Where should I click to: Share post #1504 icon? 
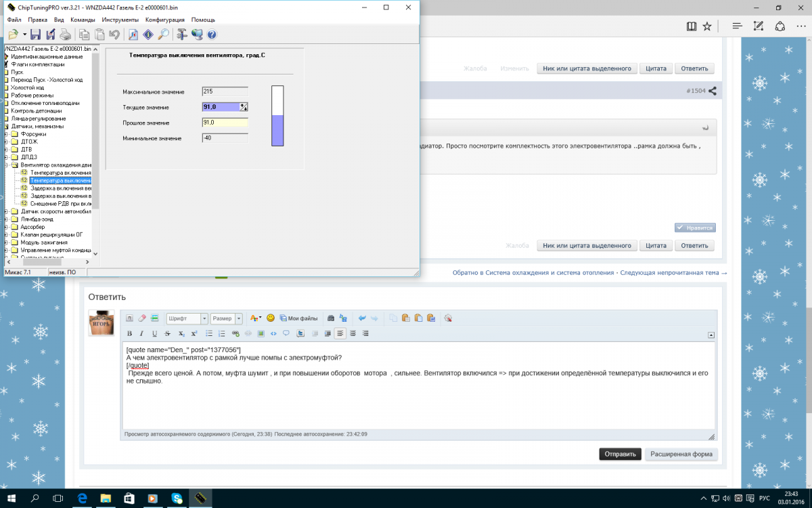click(713, 90)
